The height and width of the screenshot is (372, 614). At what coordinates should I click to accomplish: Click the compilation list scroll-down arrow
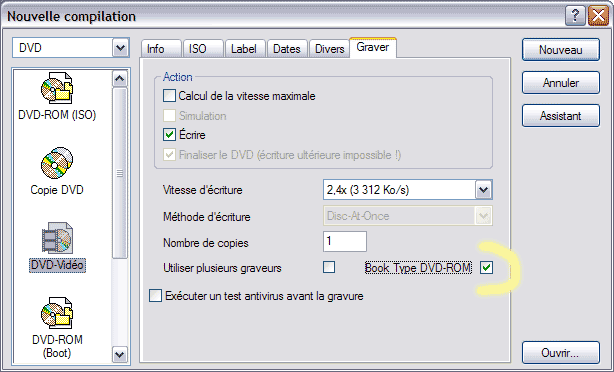tap(119, 354)
